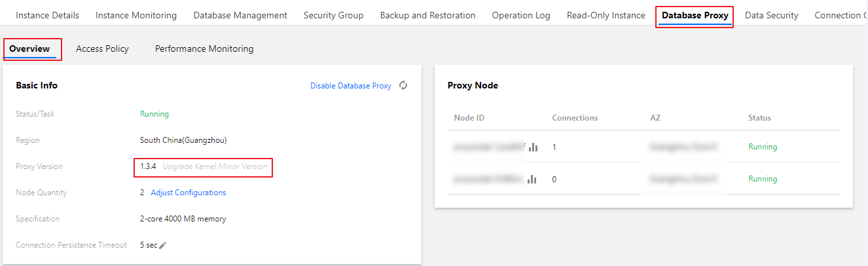Open the Read-Only Instance tab
The height and width of the screenshot is (266, 868).
coord(606,15)
